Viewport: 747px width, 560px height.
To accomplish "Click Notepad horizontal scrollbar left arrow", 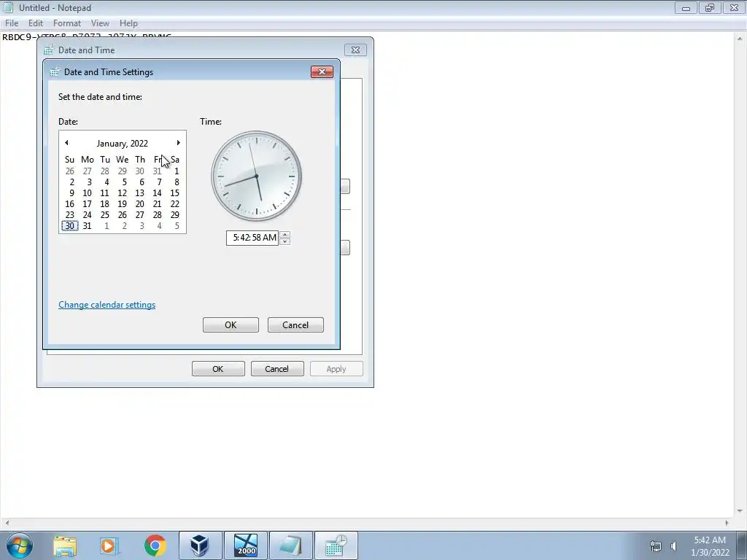I will pos(7,522).
